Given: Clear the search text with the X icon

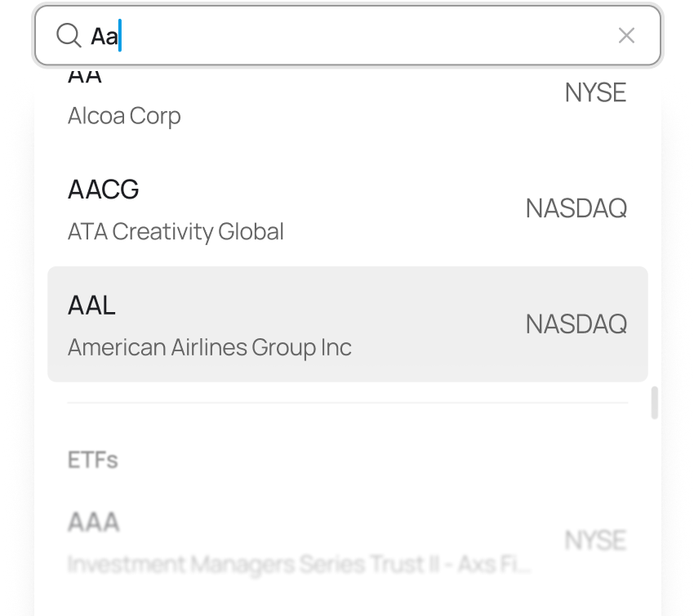Looking at the screenshot, I should click(x=626, y=35).
